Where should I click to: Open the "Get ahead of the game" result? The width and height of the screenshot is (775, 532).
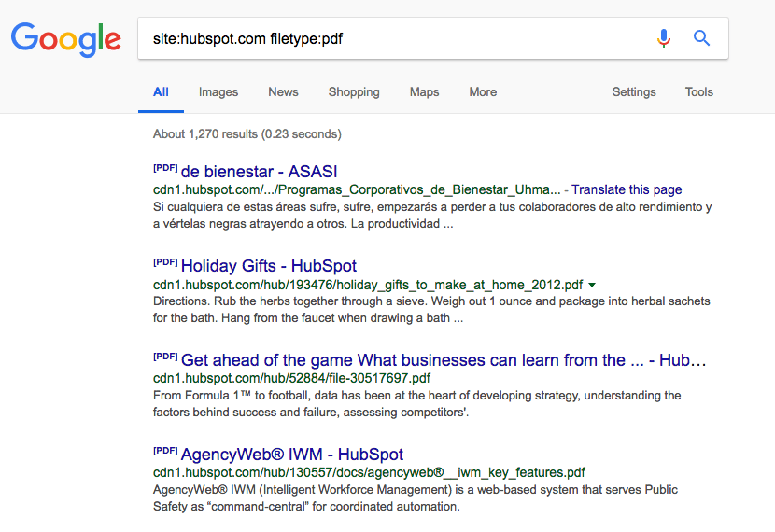444,360
